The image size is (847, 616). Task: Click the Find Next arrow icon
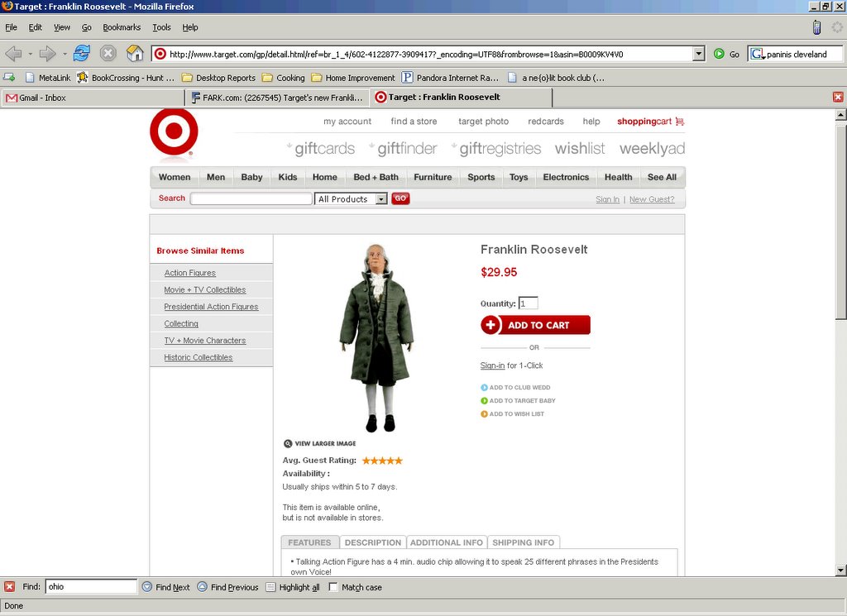pyautogui.click(x=147, y=587)
